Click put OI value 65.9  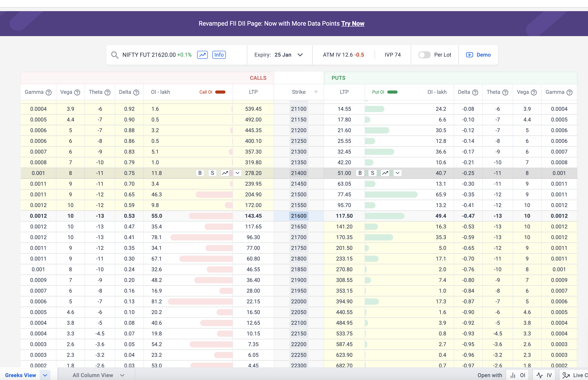441,194
